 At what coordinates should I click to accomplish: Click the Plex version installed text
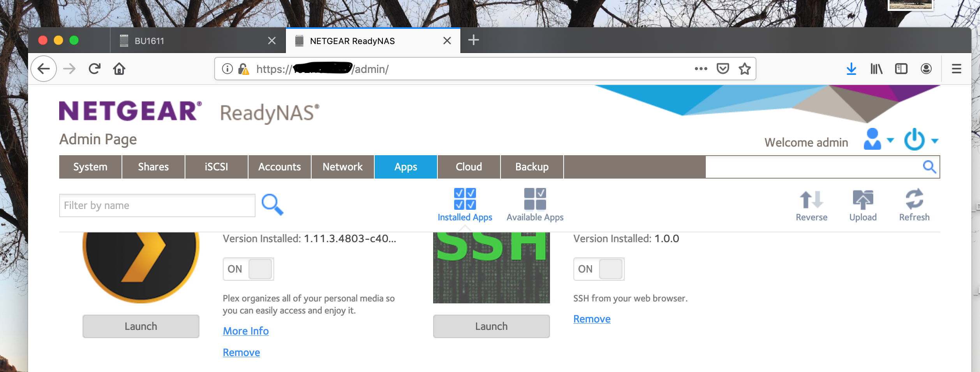point(310,239)
